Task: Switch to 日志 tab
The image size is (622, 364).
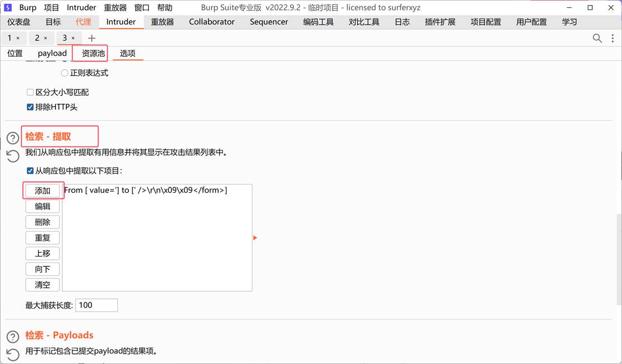Action: [x=402, y=22]
